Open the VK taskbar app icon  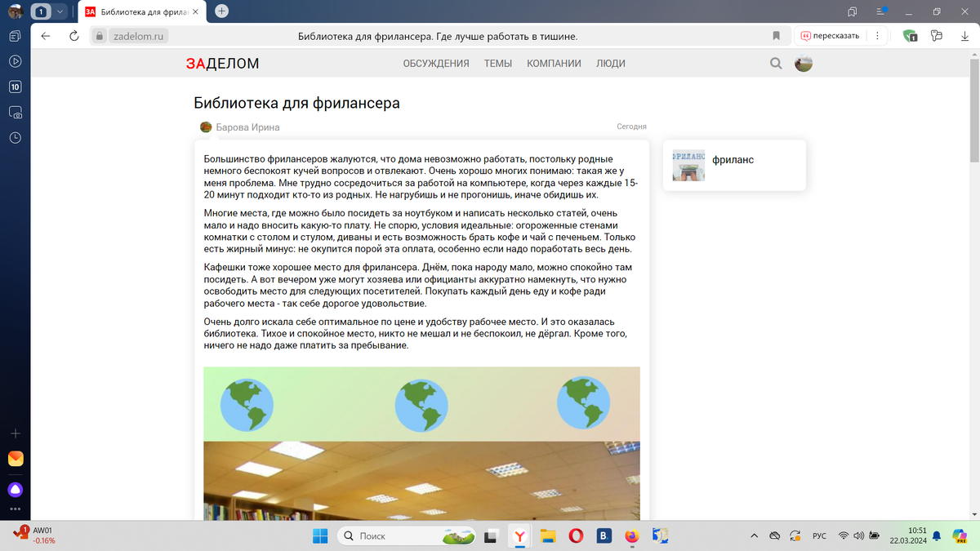(x=604, y=536)
